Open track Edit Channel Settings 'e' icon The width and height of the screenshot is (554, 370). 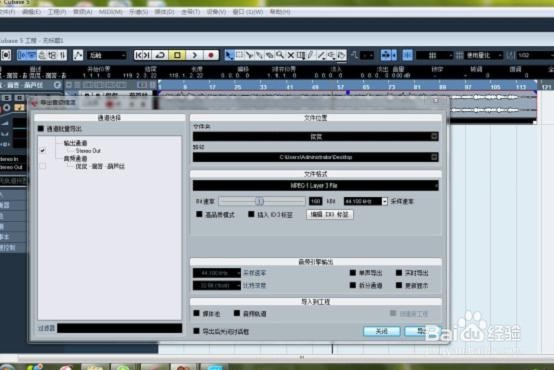click(x=57, y=85)
